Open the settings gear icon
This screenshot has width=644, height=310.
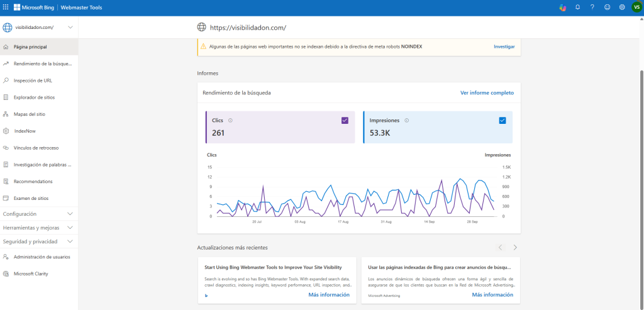[x=622, y=8]
